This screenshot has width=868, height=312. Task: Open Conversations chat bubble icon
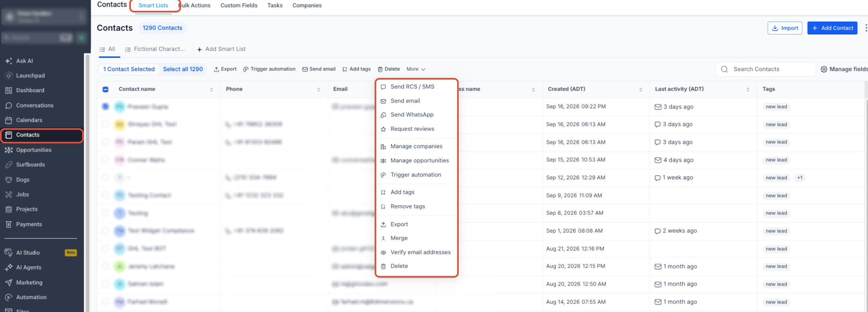tap(8, 105)
